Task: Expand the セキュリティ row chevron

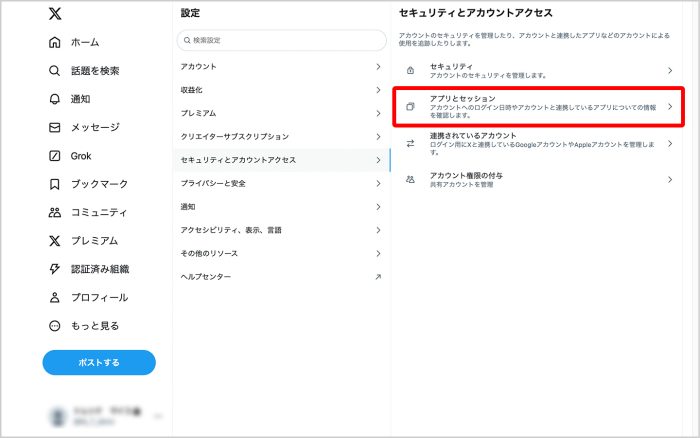Action: (669, 71)
